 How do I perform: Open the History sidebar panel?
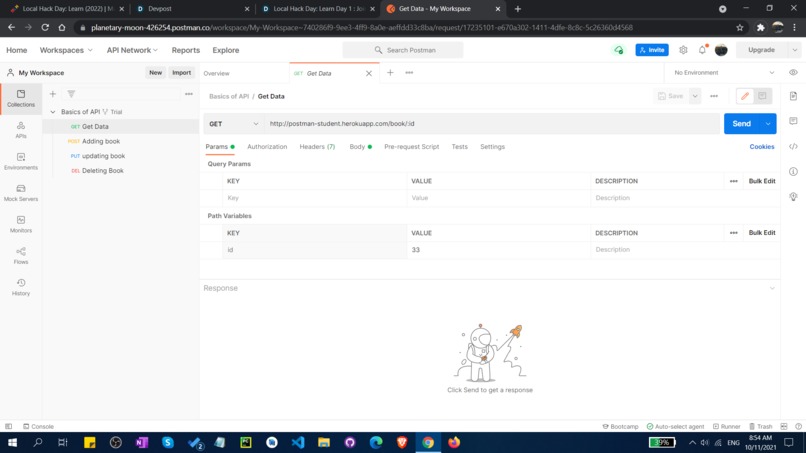(21, 286)
